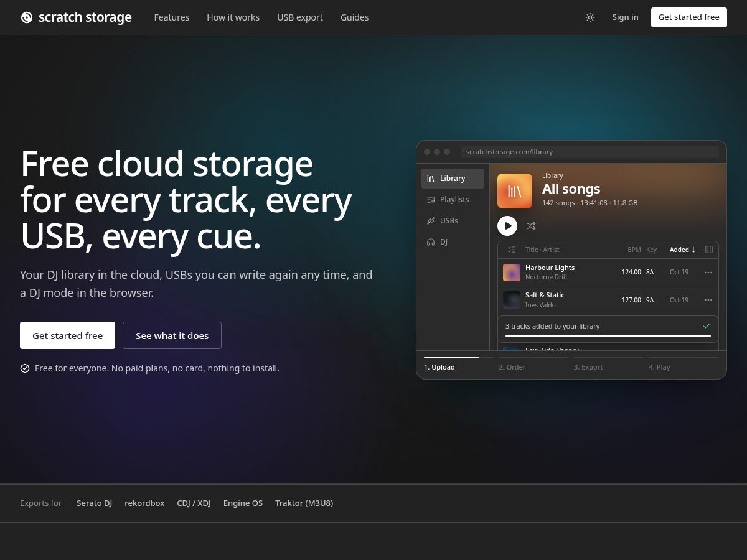Toggle light theme with sun icon
The width and height of the screenshot is (747, 560).
click(590, 17)
